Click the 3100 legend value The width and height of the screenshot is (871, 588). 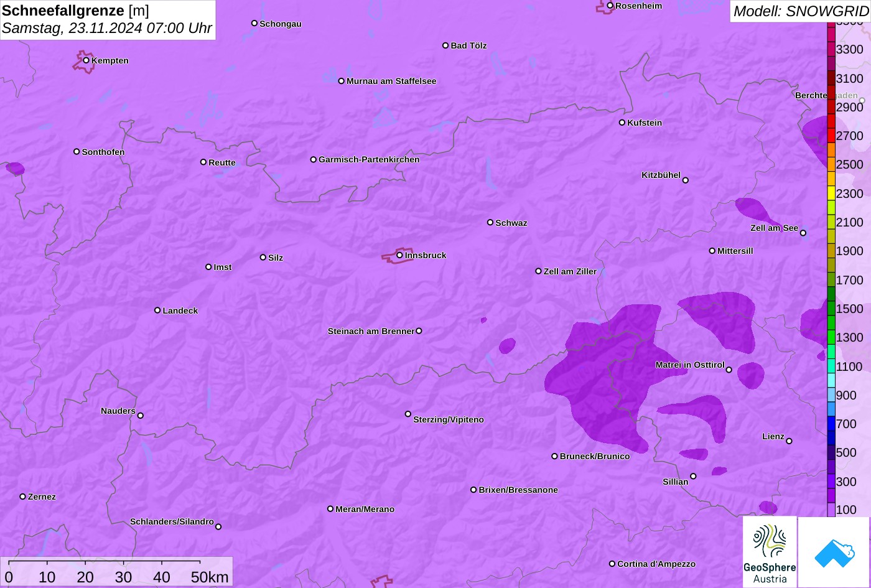850,78
